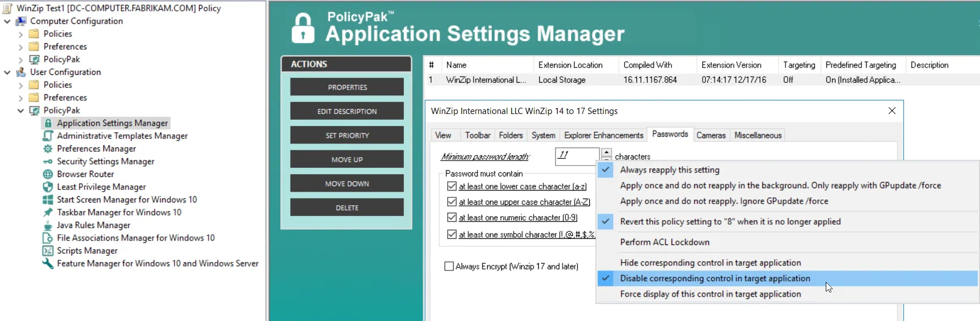The height and width of the screenshot is (321, 980).
Task: Click the DELETE action button
Action: (347, 208)
